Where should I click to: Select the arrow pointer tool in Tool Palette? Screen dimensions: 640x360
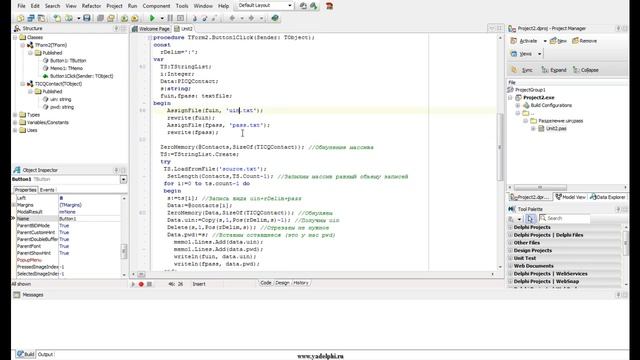coord(530,219)
